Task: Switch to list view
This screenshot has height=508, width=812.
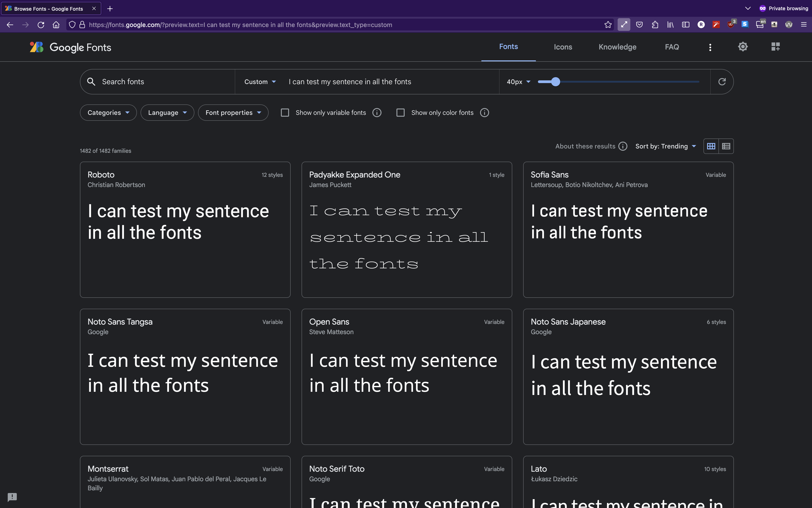Action: point(726,146)
